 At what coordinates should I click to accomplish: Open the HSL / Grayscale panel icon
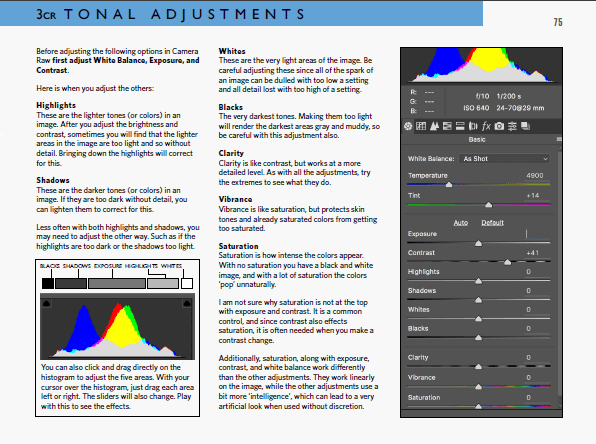tap(447, 126)
